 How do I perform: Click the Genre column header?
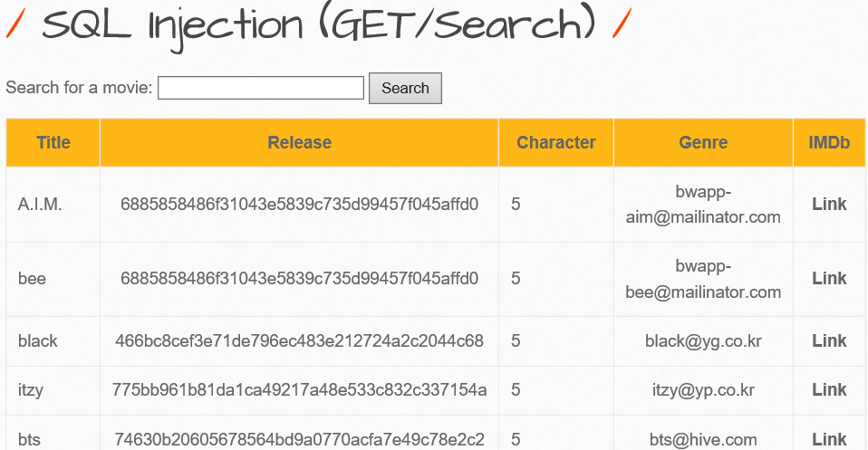[x=704, y=143]
